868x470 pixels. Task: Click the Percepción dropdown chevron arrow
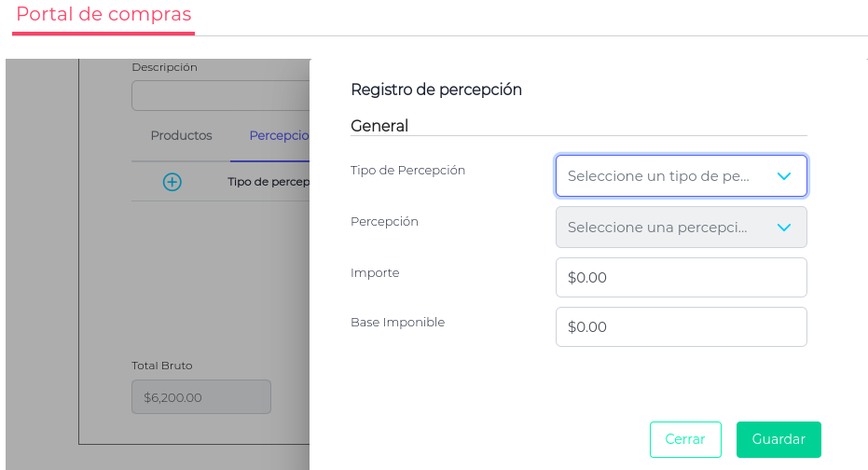click(x=784, y=228)
